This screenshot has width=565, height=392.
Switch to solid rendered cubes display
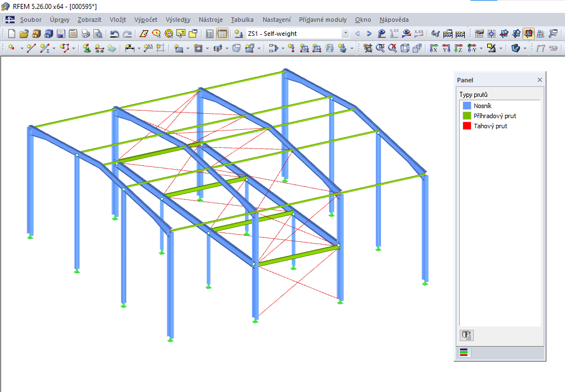[417, 48]
